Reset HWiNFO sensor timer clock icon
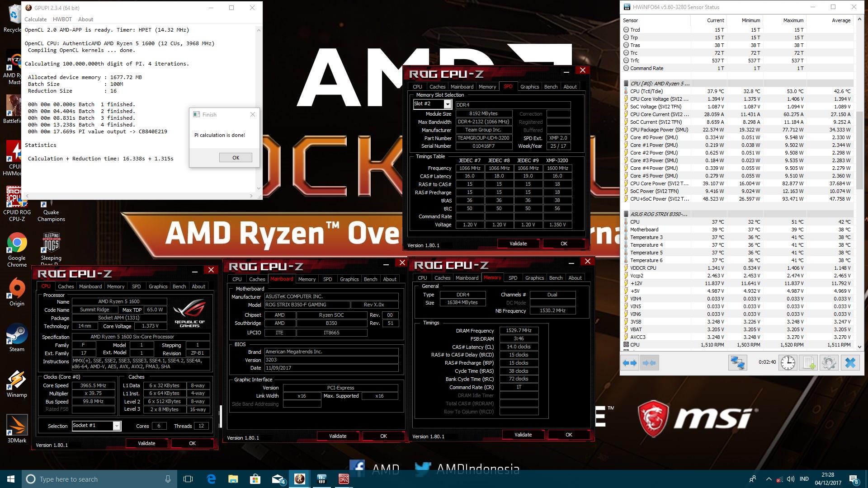Image resolution: width=868 pixels, height=488 pixels. coord(788,362)
